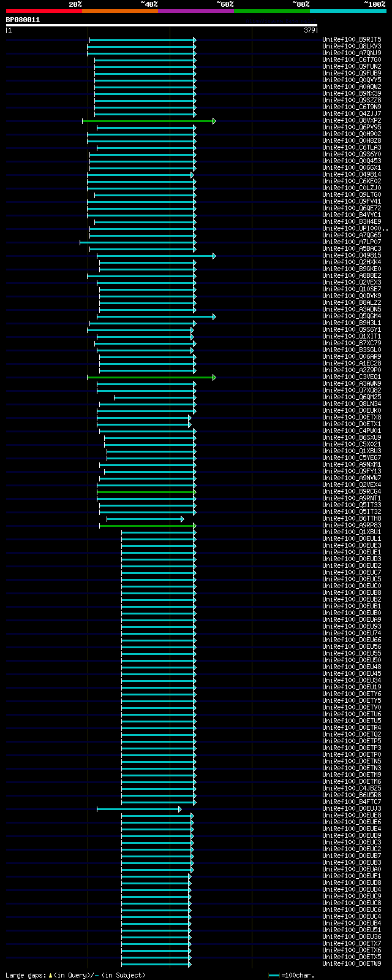Viewport: 392px width, 980px height.
Task: Select the UniRef100_A7LP07 label
Action: 352,242
